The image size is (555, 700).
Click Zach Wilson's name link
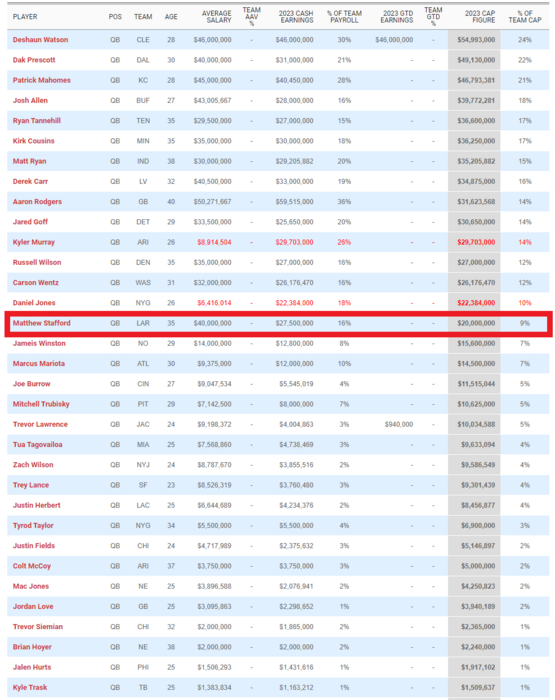(33, 465)
